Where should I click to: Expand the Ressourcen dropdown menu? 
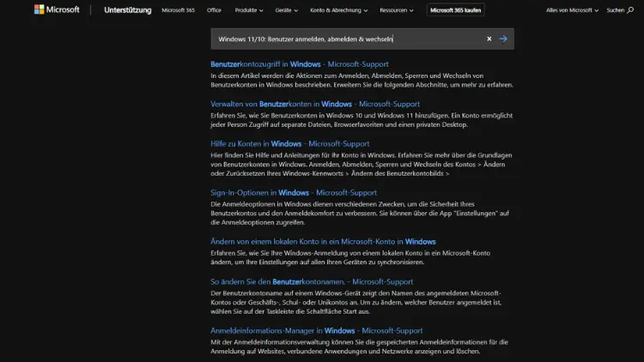pyautogui.click(x=398, y=10)
